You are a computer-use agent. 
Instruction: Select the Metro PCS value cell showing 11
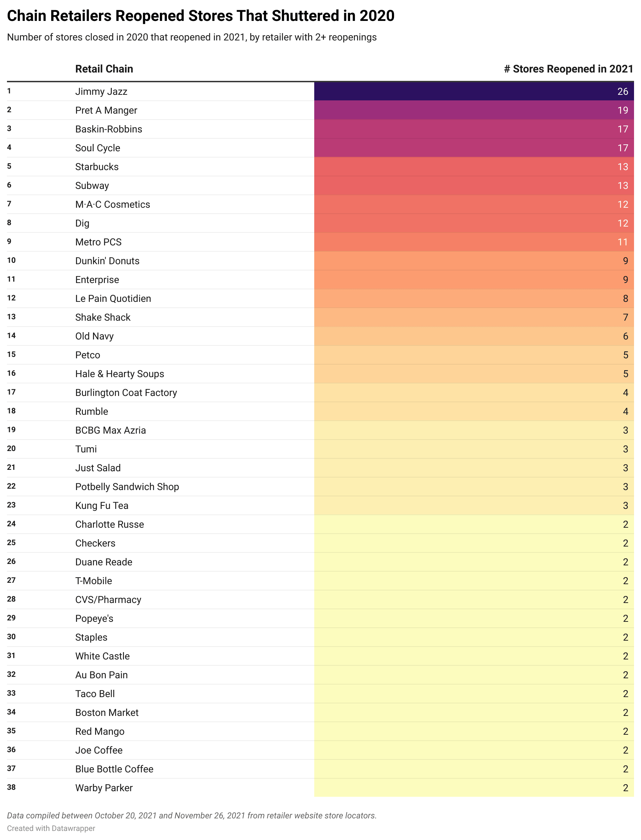473,242
